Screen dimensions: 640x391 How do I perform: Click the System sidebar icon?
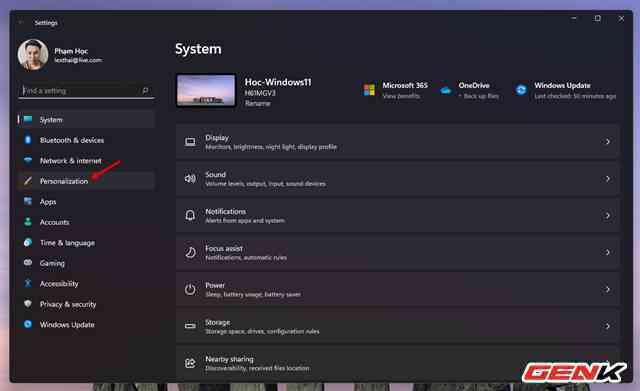coord(28,119)
